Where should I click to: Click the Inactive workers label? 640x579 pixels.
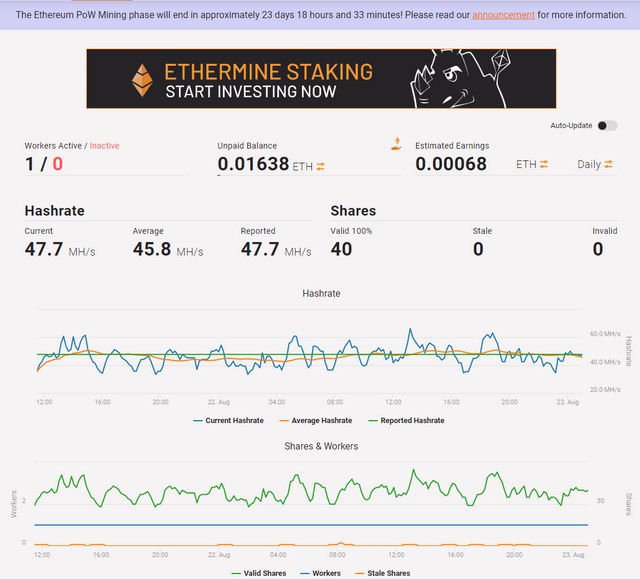[x=104, y=146]
